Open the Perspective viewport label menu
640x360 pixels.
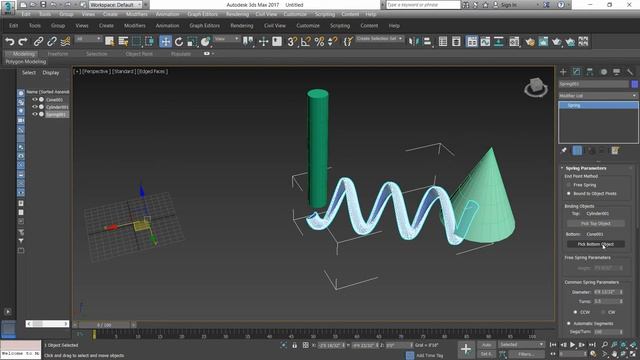pyautogui.click(x=96, y=71)
